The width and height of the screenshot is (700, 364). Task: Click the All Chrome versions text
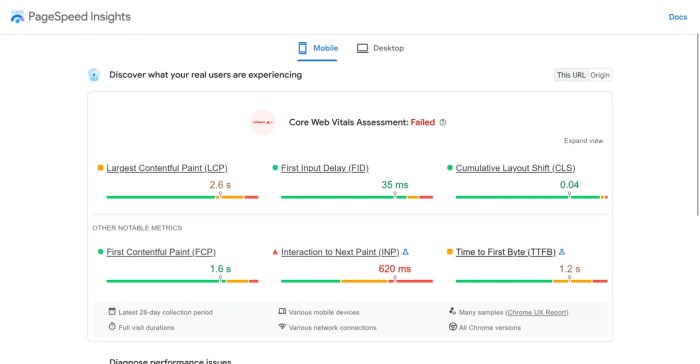pos(490,327)
